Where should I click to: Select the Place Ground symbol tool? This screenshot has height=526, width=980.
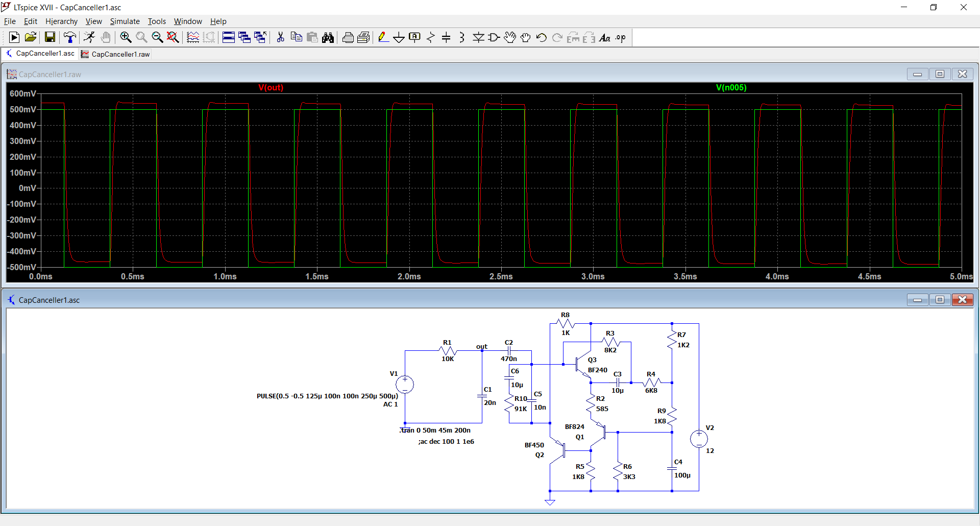[399, 37]
